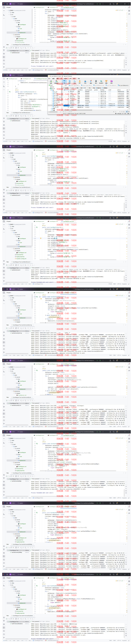Debug testGetUserByArray using title bar Debug icon

click(x=100, y=289)
